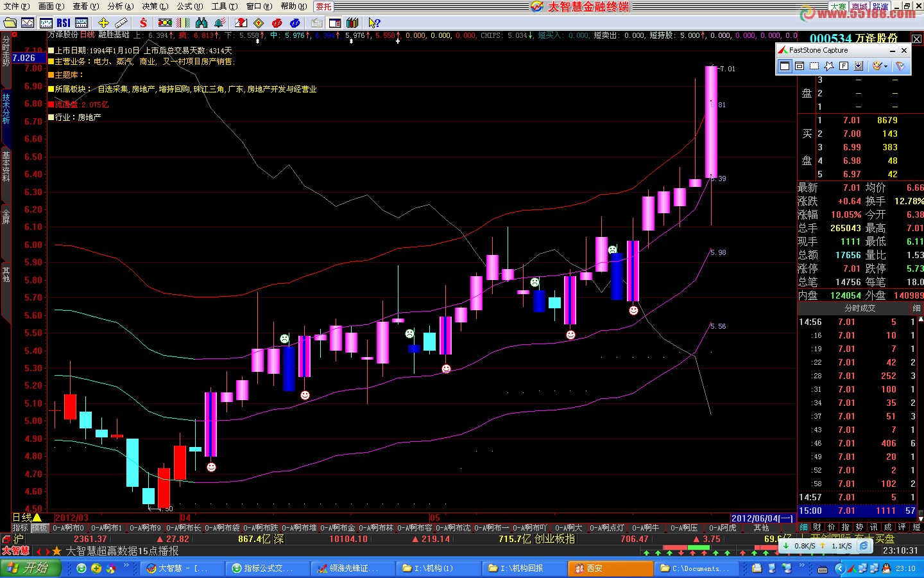Open the 文件(F) menu
Image resolution: width=924 pixels, height=578 pixels.
(x=17, y=6)
